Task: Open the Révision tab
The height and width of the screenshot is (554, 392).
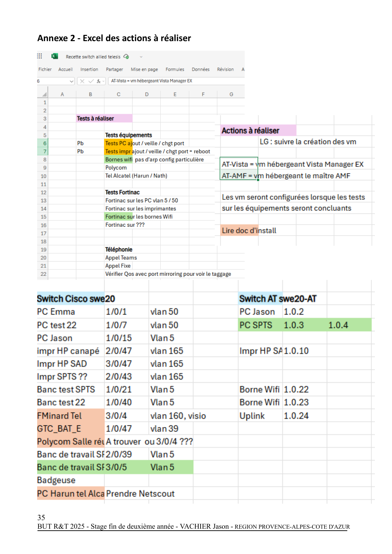Action: tap(225, 69)
